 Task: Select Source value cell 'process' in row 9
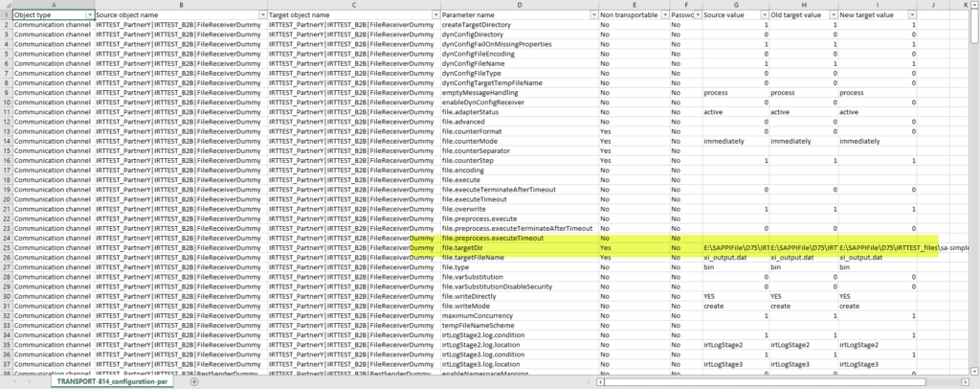click(x=736, y=93)
